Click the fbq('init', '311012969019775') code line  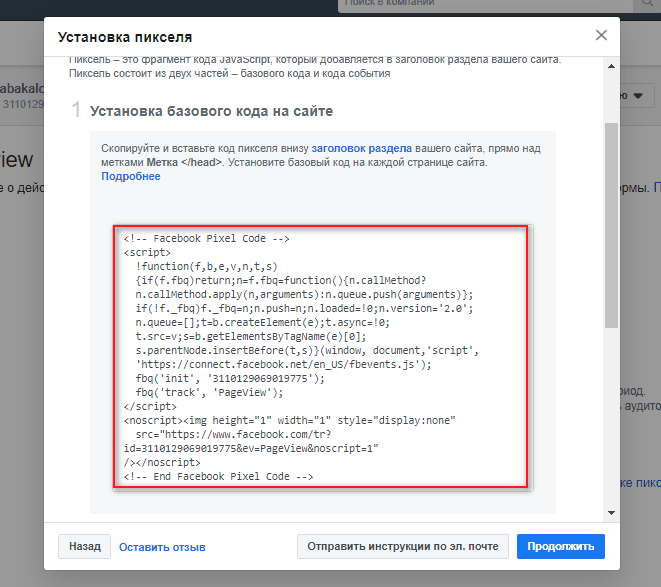[230, 378]
